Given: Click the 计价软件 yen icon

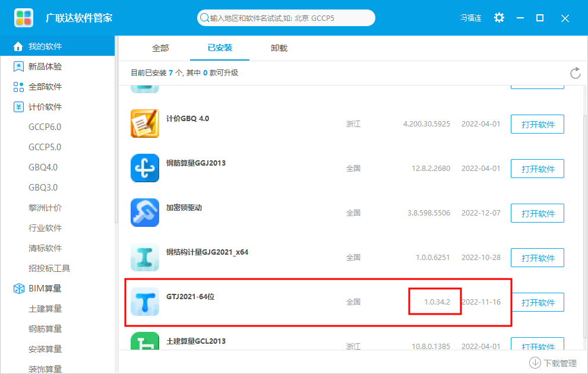Looking at the screenshot, I should click(18, 107).
